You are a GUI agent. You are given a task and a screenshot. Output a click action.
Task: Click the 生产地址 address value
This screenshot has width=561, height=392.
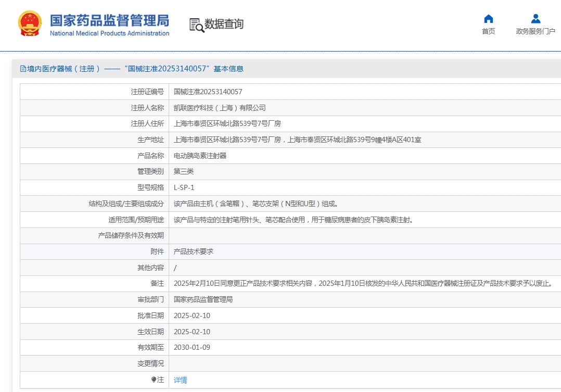(297, 140)
